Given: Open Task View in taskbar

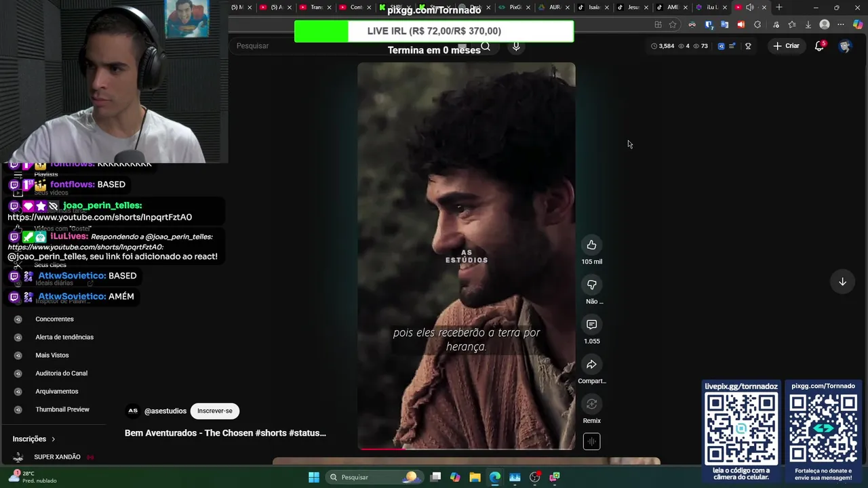Looking at the screenshot, I should pos(436,477).
